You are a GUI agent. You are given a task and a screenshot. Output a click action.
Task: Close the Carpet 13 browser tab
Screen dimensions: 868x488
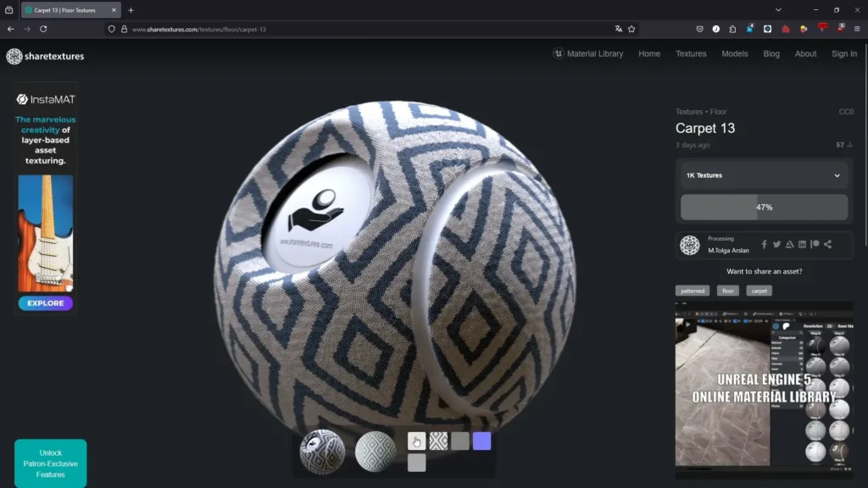tap(114, 10)
